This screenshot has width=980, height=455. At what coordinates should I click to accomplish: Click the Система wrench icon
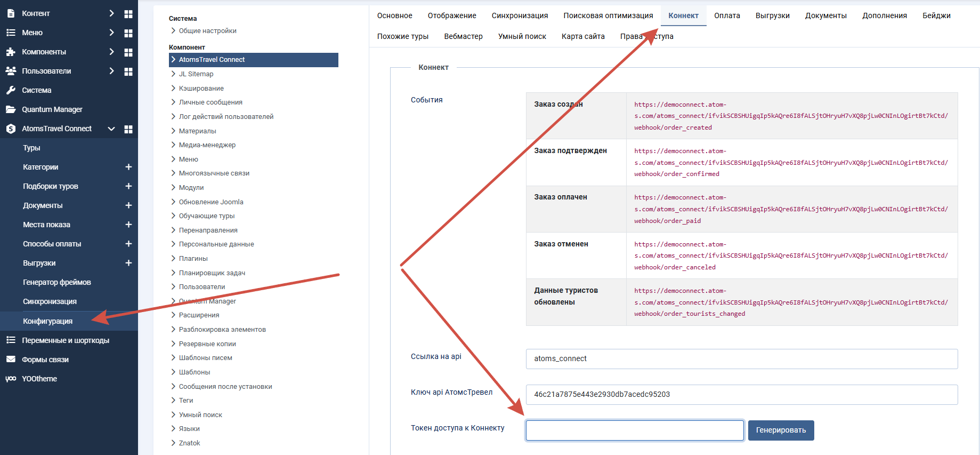(11, 90)
